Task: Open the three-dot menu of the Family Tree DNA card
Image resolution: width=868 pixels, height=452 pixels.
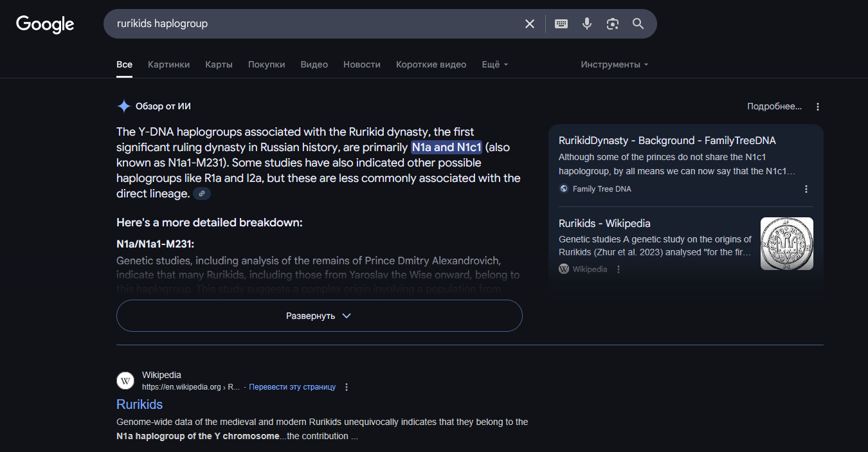Action: 806,189
